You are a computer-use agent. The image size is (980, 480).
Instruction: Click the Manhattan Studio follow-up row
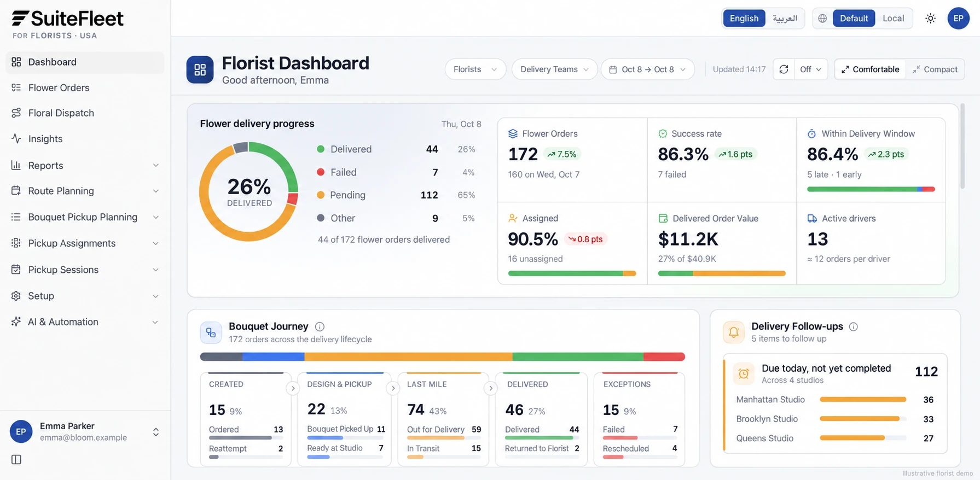[835, 400]
